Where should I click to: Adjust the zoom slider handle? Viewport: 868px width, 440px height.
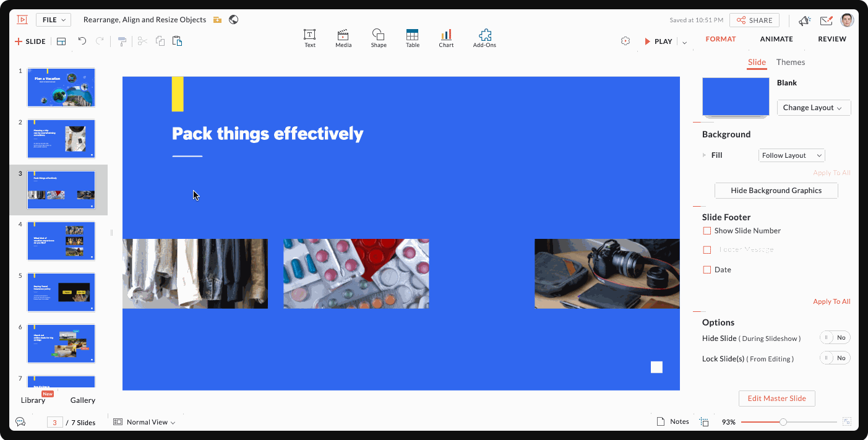(783, 422)
